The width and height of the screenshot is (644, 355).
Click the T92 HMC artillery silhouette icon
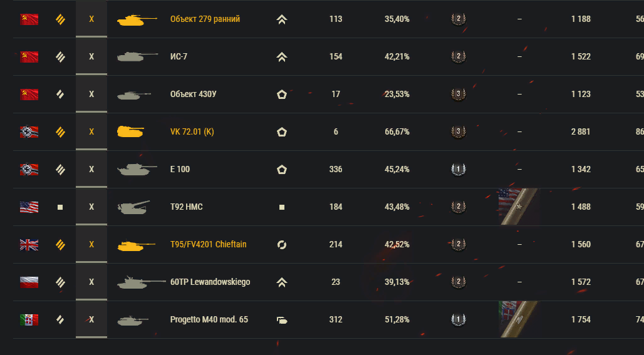[133, 207]
